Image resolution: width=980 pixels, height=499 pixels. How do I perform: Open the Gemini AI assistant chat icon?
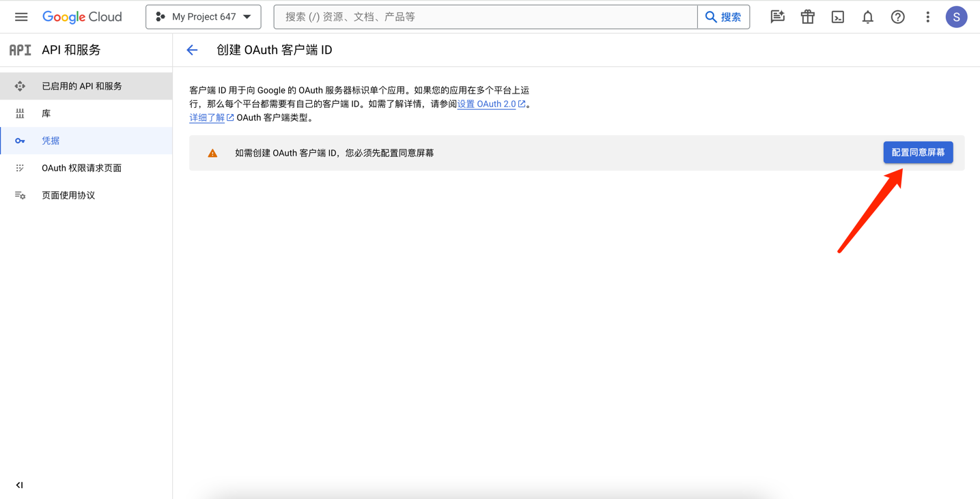coord(777,16)
